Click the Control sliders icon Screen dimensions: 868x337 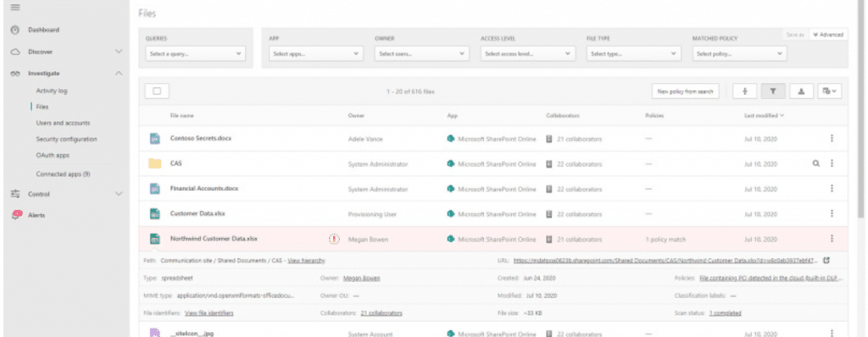[15, 194]
